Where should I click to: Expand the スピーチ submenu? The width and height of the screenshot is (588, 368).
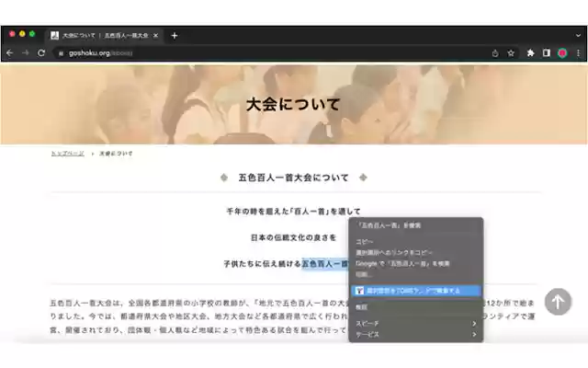point(416,323)
